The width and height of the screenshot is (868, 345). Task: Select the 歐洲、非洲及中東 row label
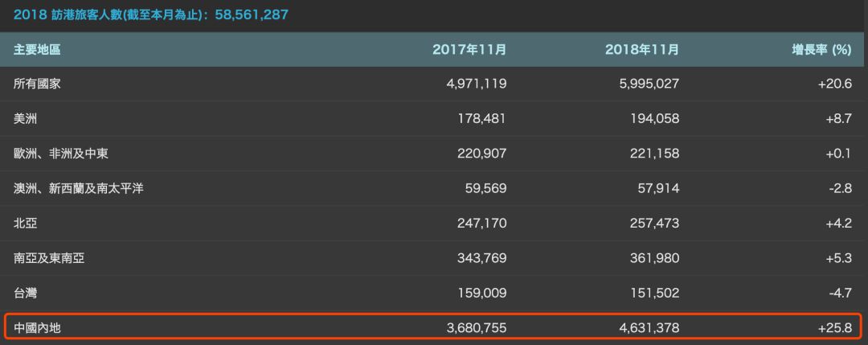tap(60, 153)
